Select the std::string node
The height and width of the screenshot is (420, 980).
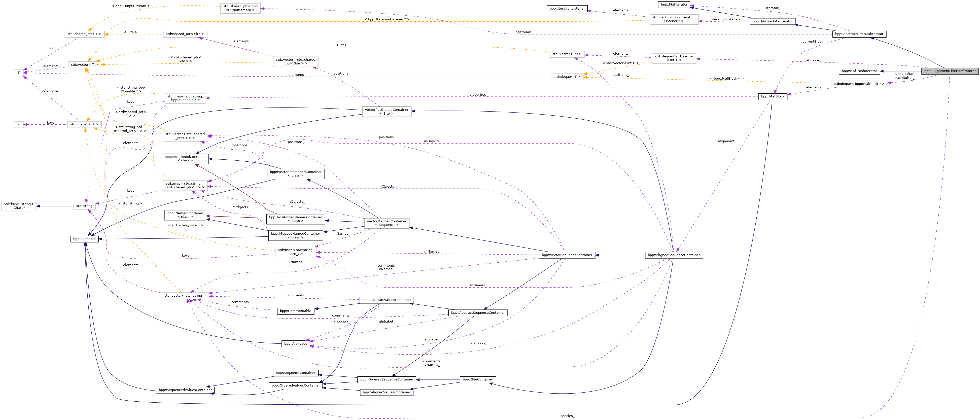pos(84,206)
